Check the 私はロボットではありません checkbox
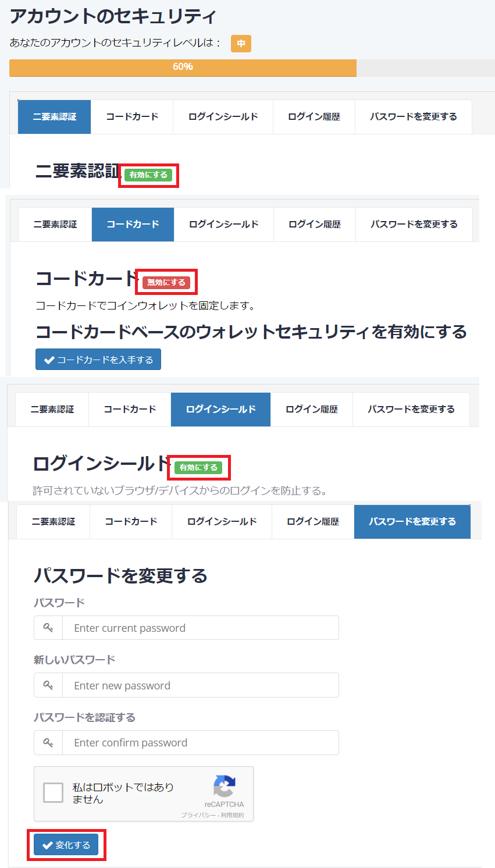The height and width of the screenshot is (868, 495). 54,792
